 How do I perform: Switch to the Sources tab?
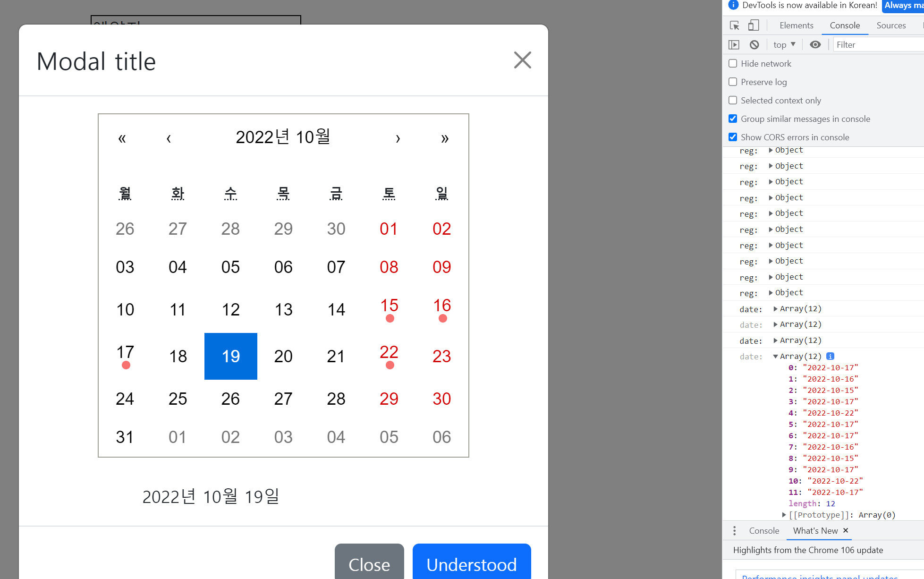pyautogui.click(x=890, y=25)
